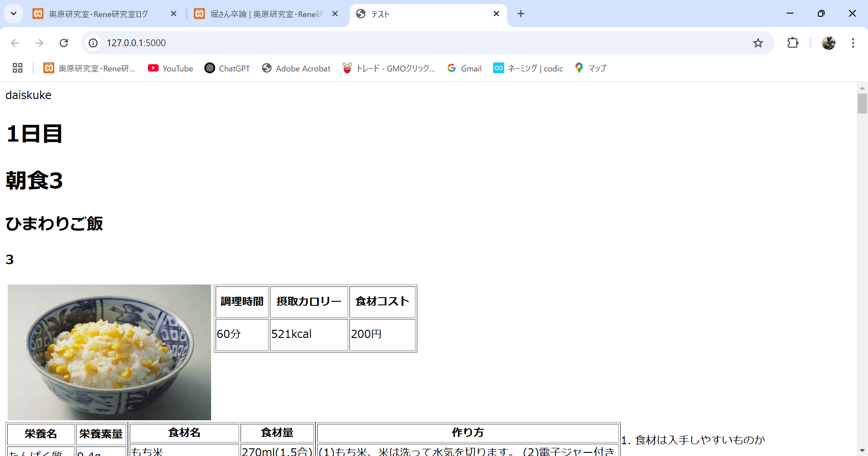Viewport: 868px width, 456px height.
Task: Launch Adobe Acrobat bookmark
Action: coord(296,68)
